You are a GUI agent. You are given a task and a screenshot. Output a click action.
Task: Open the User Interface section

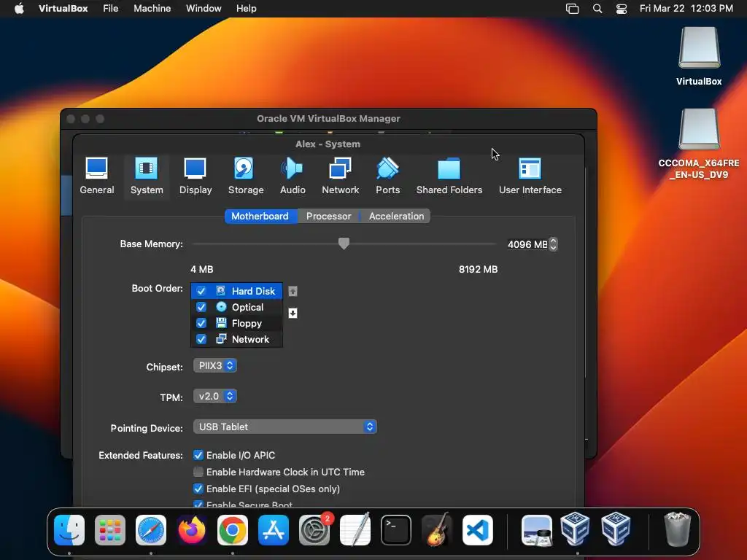530,176
